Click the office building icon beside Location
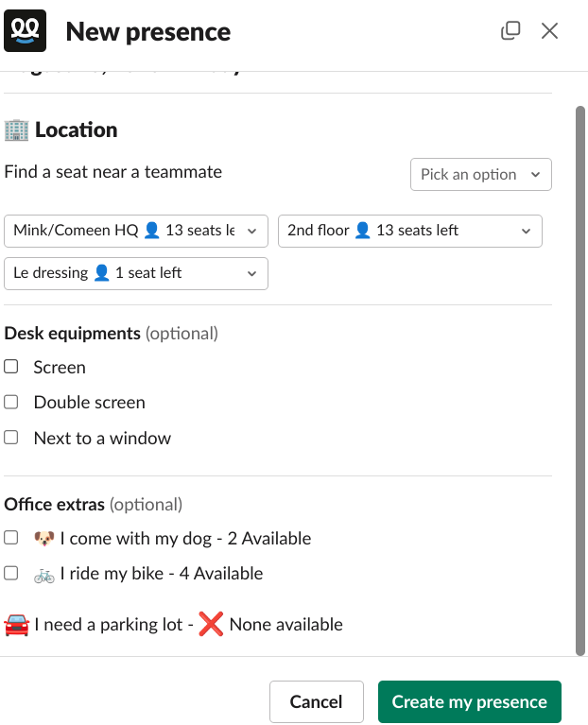This screenshot has height=725, width=588. click(17, 129)
